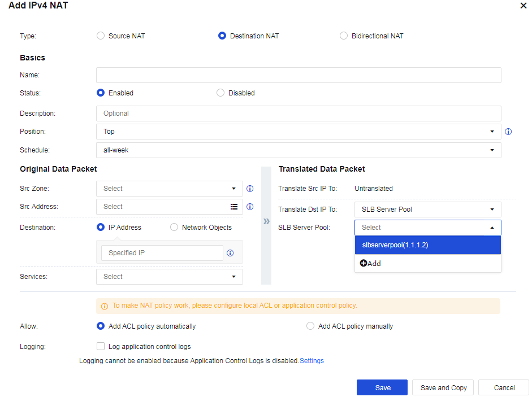
Task: Select slbserverpool(1.1.1.2) from the list
Action: pos(427,246)
